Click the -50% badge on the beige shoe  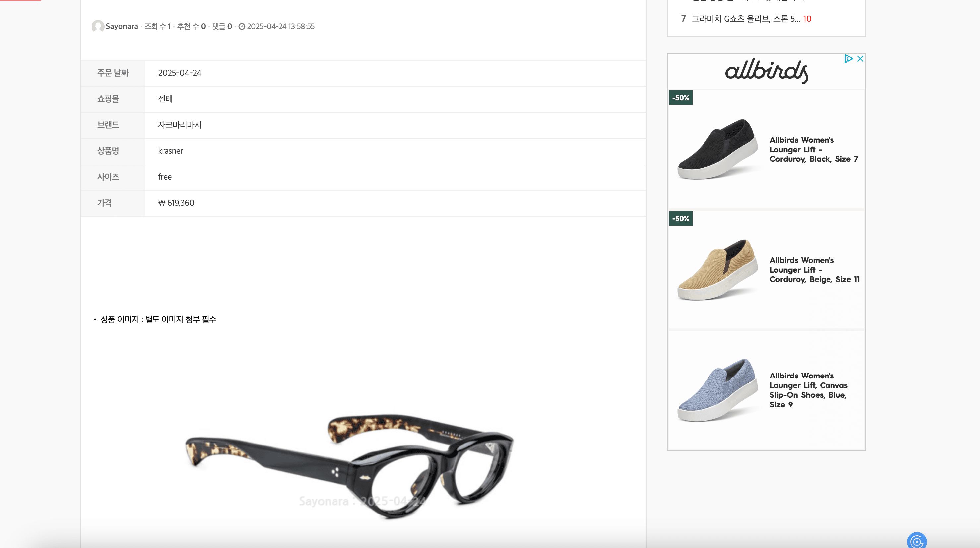[x=681, y=219]
